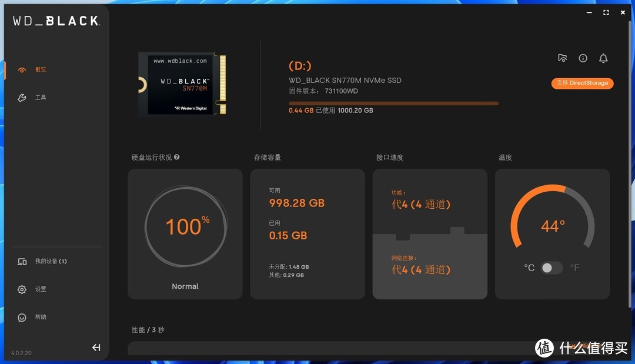
Task: Click the WD_BLACK logo
Action: tap(56, 21)
